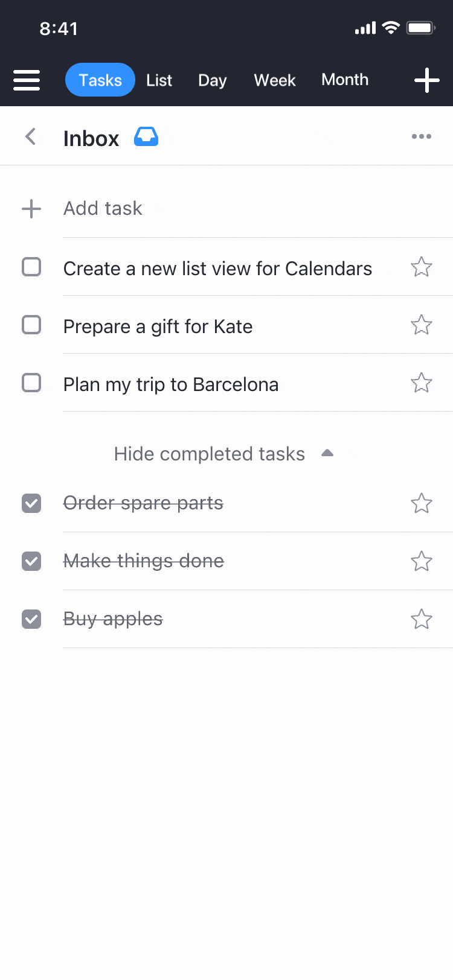Star the Prepare a gift for Kate task
The width and height of the screenshot is (453, 980).
421,325
